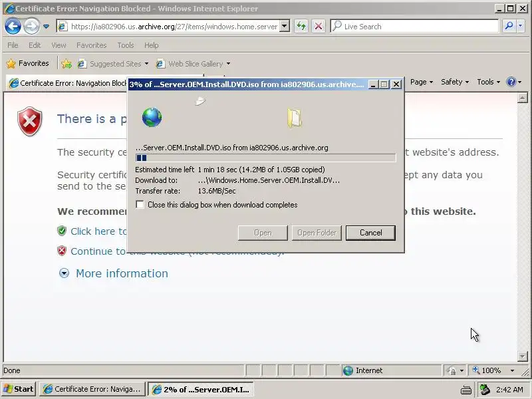Click the vertical scrollbar down arrow
532x399 pixels.
(522, 356)
